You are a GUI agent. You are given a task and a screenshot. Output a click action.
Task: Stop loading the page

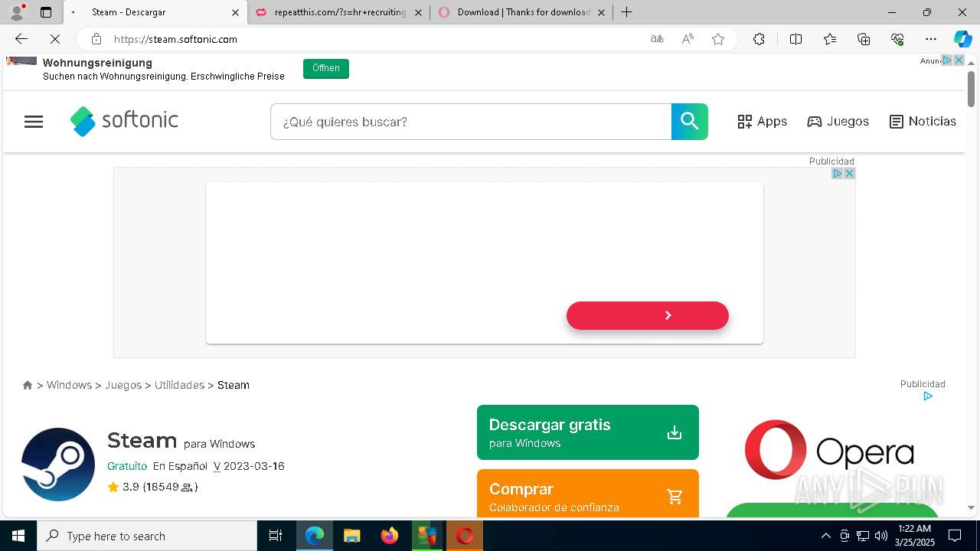point(54,39)
